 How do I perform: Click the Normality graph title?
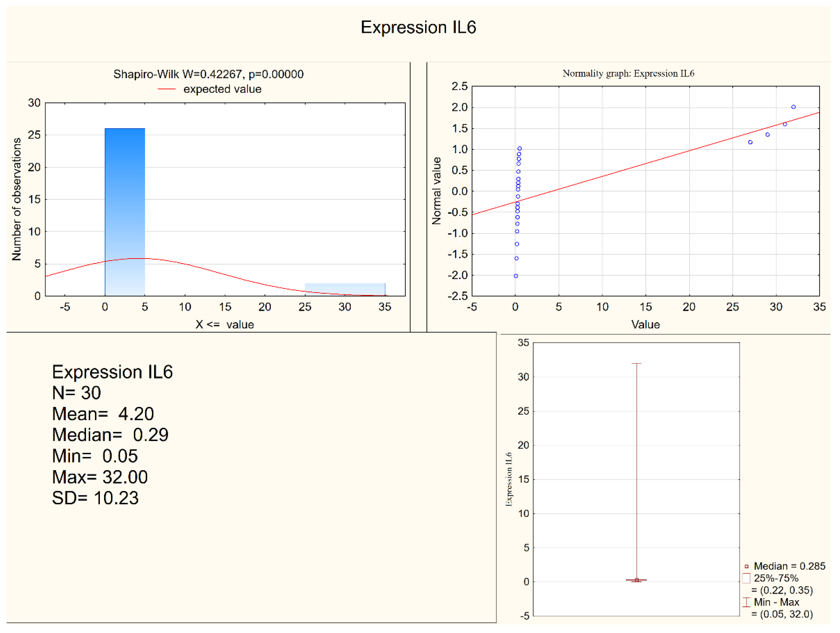coord(628,74)
